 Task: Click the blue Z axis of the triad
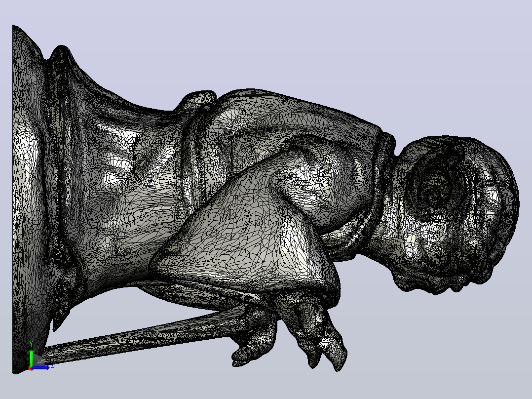(x=41, y=367)
